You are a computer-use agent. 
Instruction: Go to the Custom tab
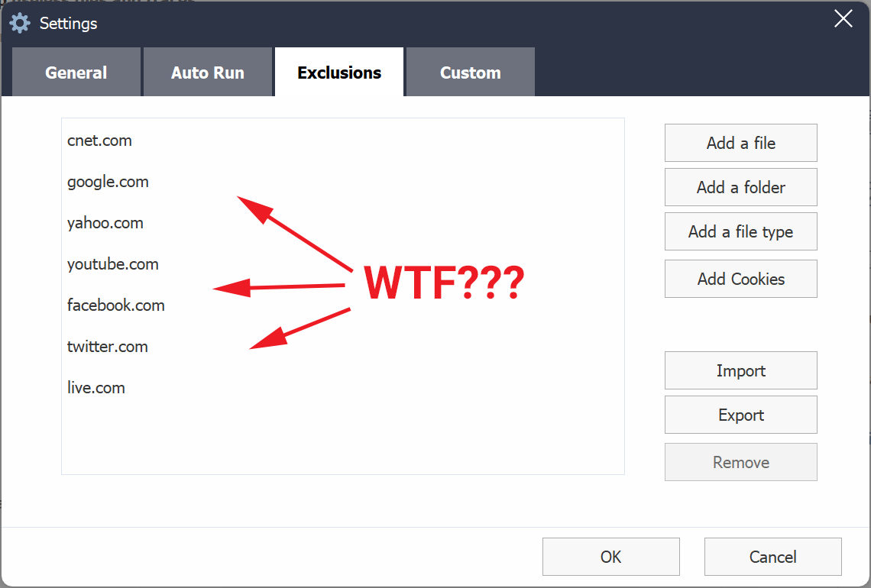coord(471,73)
